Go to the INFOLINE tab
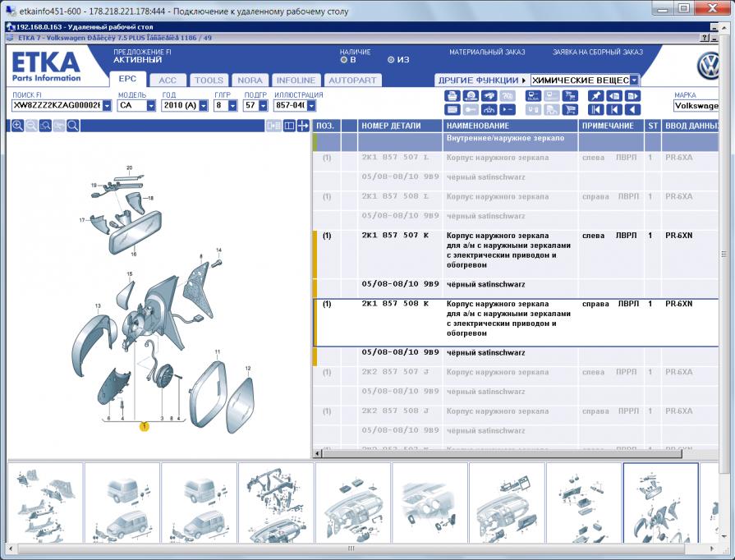 click(x=296, y=80)
